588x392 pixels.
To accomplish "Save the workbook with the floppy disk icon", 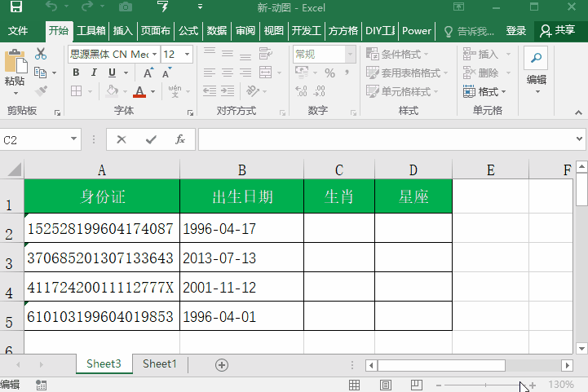I will click(16, 7).
